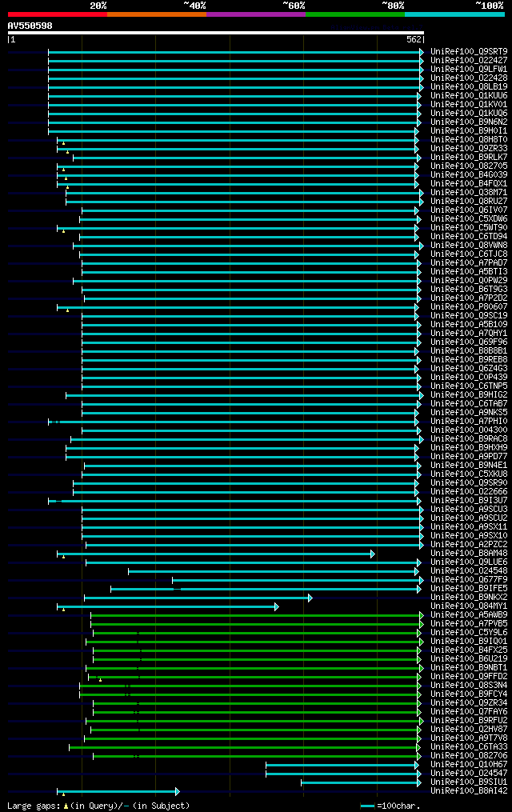Select hit UniRef100_C6TA33
This screenshot has width=512, height=812.
pyautogui.click(x=469, y=747)
